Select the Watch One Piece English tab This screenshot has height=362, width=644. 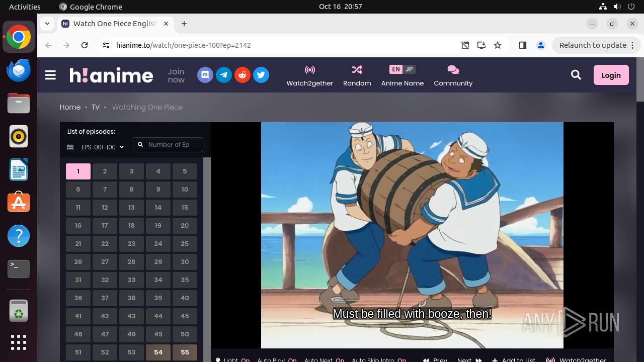115,24
